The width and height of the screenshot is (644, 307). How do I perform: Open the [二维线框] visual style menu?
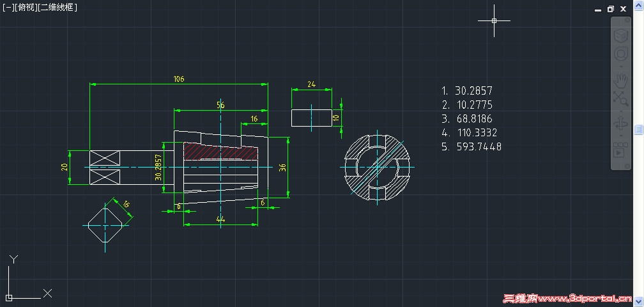pyautogui.click(x=57, y=7)
